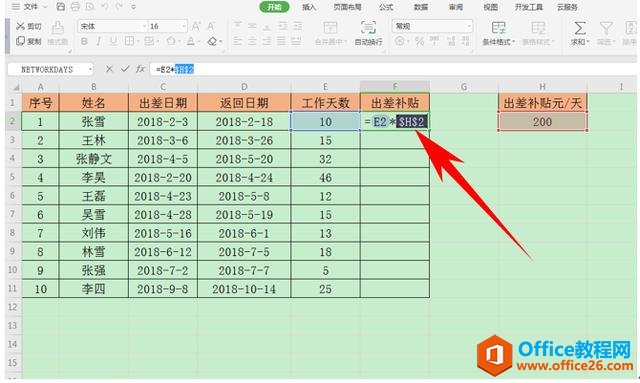The width and height of the screenshot is (640, 383).
Task: Switch to the 数据 Data tab
Action: (421, 7)
